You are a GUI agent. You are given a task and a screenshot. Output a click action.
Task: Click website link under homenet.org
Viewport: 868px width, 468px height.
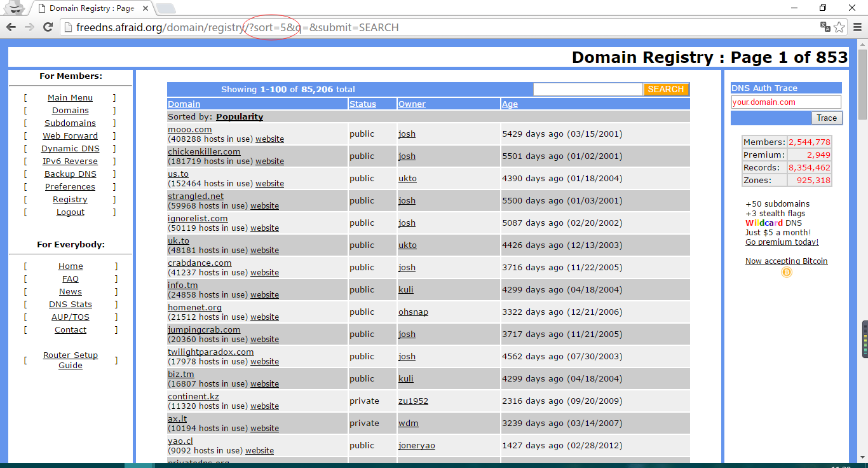(264, 317)
